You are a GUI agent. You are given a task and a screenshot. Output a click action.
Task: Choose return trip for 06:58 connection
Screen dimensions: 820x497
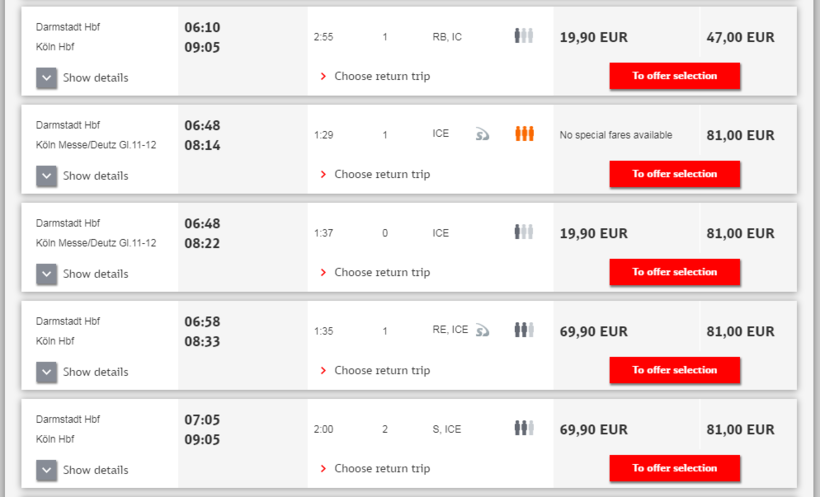pyautogui.click(x=381, y=370)
